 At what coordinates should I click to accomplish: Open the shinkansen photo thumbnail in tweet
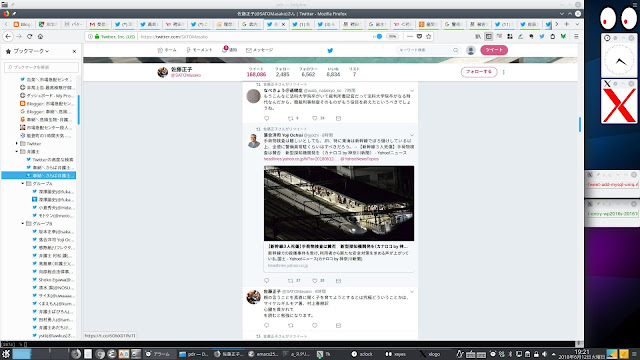(x=339, y=203)
